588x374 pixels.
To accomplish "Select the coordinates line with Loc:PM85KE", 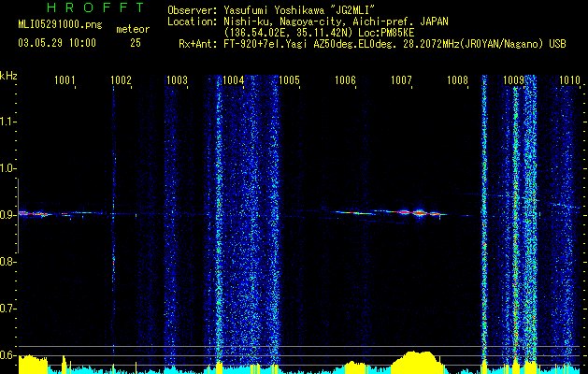I will [x=318, y=33].
